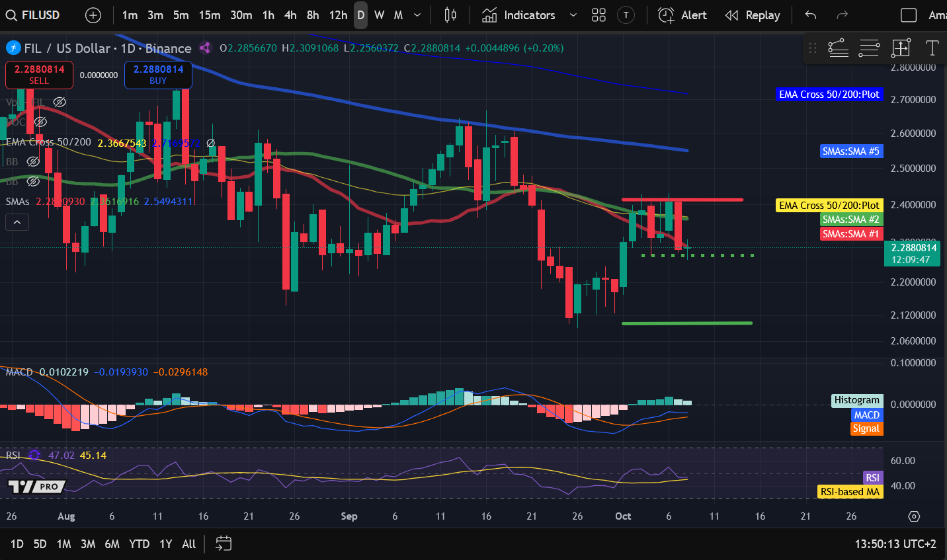Image resolution: width=947 pixels, height=560 pixels.
Task: Expand the time interval dropdown chevron
Action: [x=417, y=15]
